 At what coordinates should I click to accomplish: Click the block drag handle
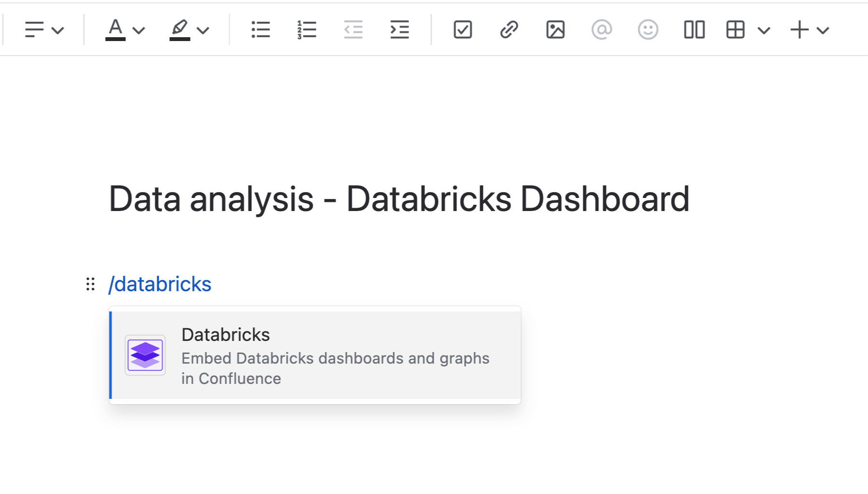point(90,284)
